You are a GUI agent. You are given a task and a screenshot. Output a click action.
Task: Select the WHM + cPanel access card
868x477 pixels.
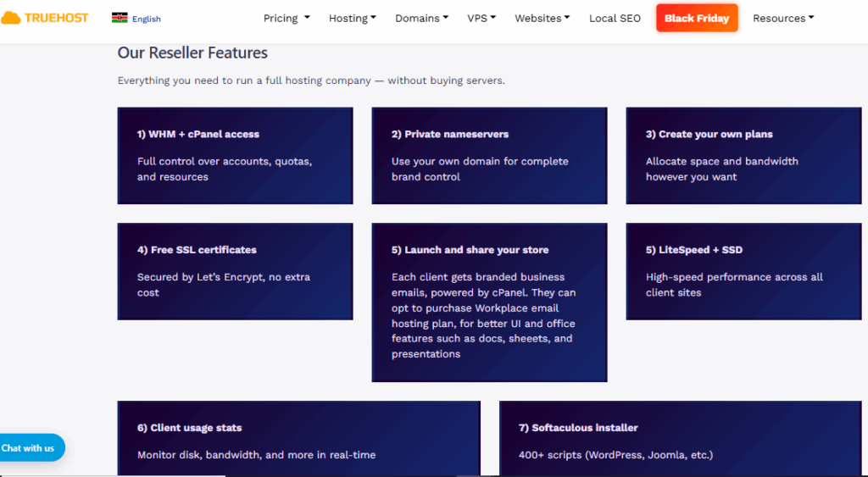point(236,156)
